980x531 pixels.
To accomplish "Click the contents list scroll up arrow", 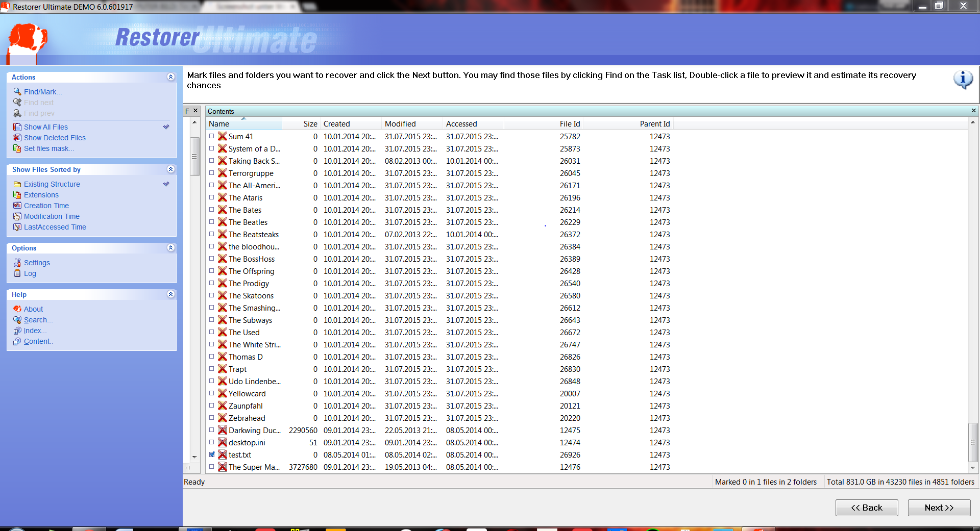I will coord(973,122).
